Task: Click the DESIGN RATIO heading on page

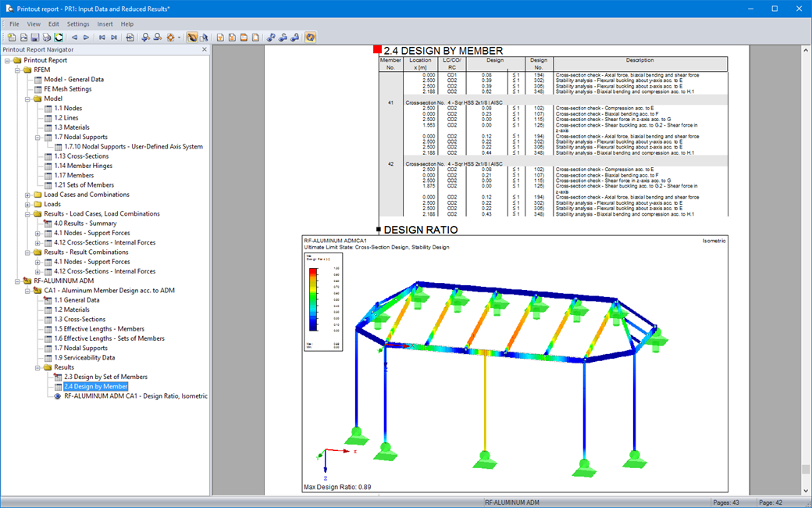Action: click(x=421, y=230)
